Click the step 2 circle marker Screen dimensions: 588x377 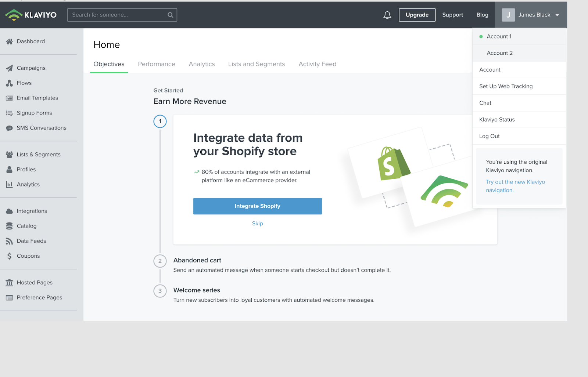coord(160,261)
